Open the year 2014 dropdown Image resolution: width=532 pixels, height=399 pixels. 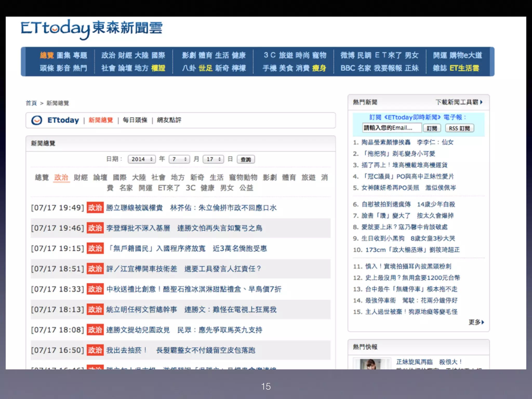click(x=142, y=159)
